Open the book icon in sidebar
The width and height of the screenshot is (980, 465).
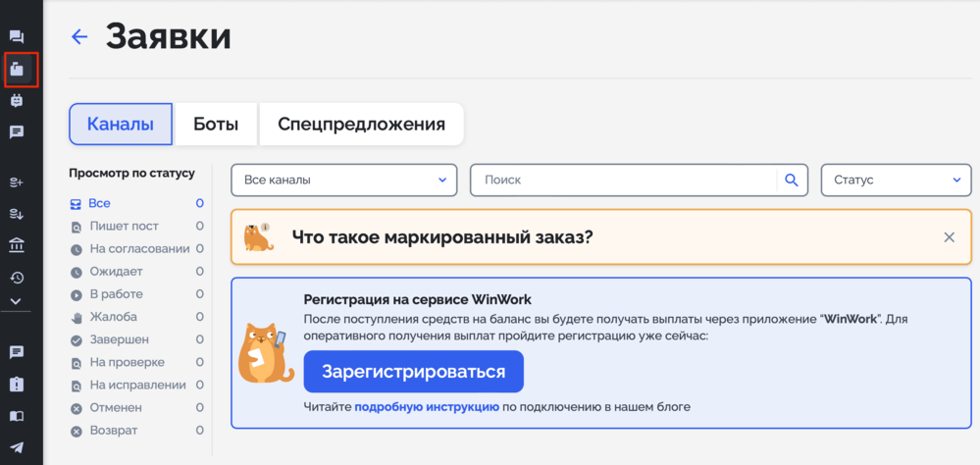coord(17,416)
